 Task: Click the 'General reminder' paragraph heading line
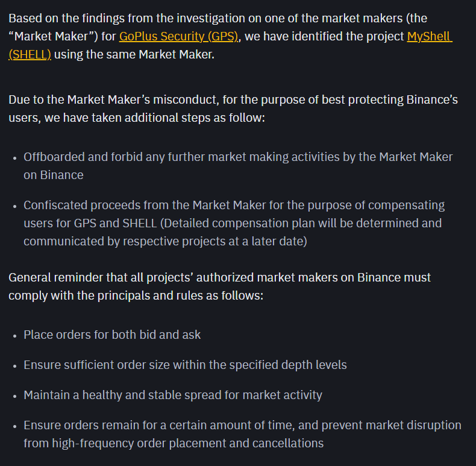(219, 278)
